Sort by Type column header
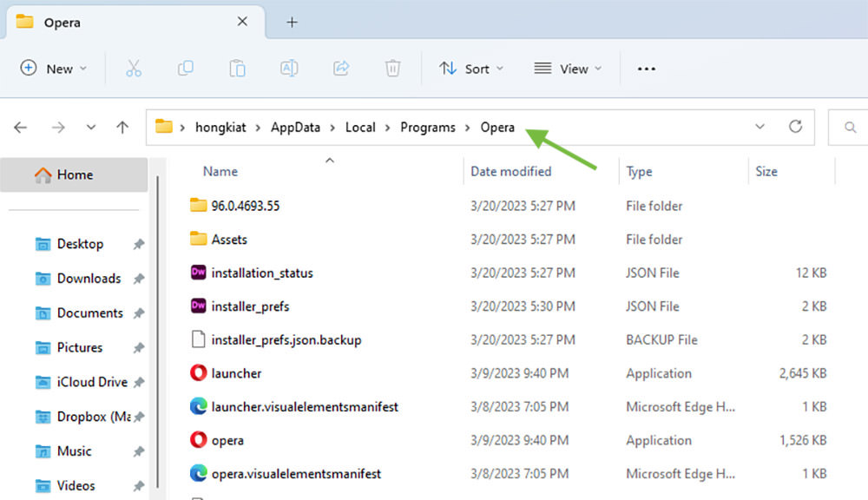 [639, 172]
